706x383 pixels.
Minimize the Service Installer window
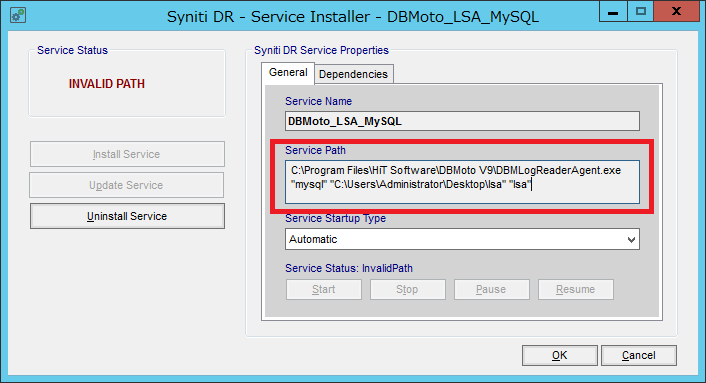click(613, 12)
